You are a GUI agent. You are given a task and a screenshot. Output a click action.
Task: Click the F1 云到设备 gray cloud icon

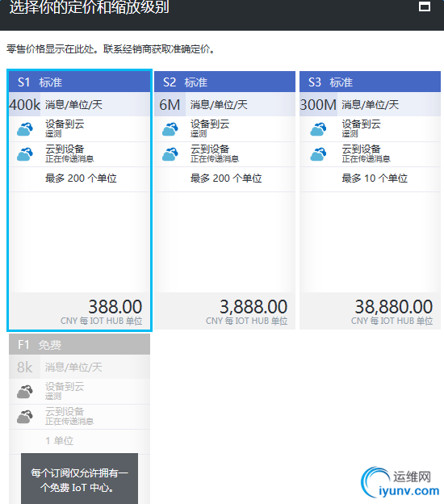(x=25, y=417)
